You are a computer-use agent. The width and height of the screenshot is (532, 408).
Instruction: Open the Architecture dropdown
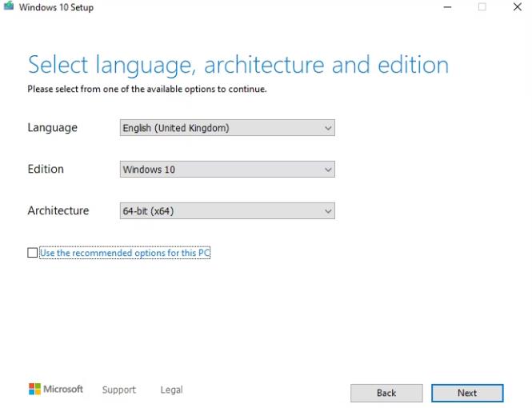[227, 211]
